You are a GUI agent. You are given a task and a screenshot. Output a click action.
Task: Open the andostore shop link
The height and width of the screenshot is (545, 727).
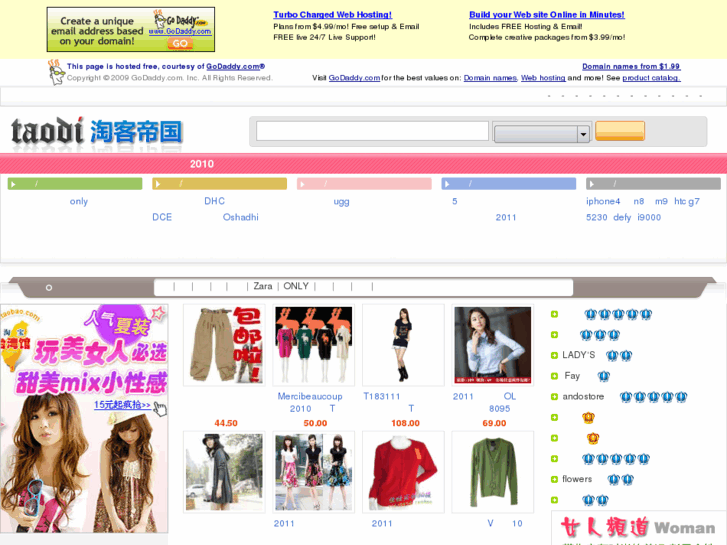pos(583,397)
